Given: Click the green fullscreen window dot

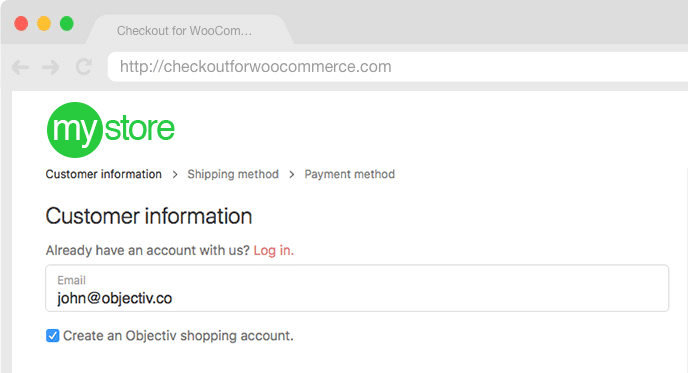Looking at the screenshot, I should tap(67, 23).
